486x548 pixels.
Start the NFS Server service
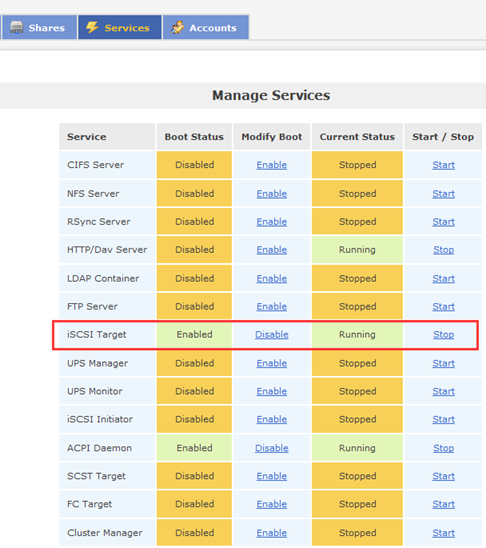[443, 194]
